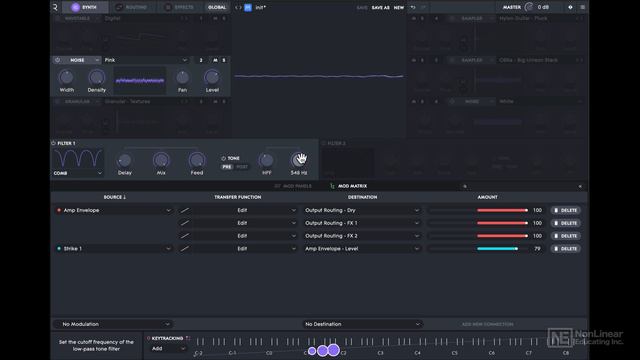
Task: Toggle the Noise oscillator power button
Action: (57, 60)
